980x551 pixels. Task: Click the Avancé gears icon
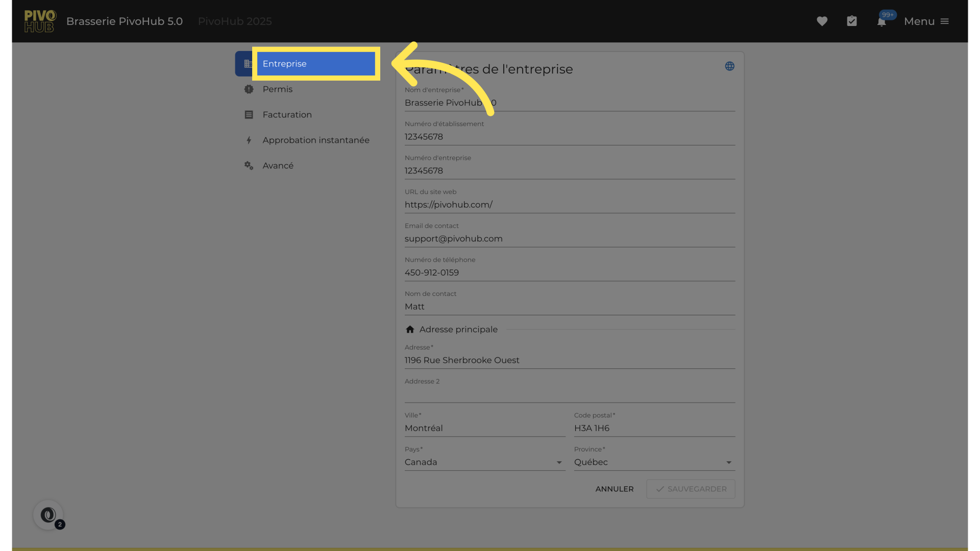click(249, 166)
